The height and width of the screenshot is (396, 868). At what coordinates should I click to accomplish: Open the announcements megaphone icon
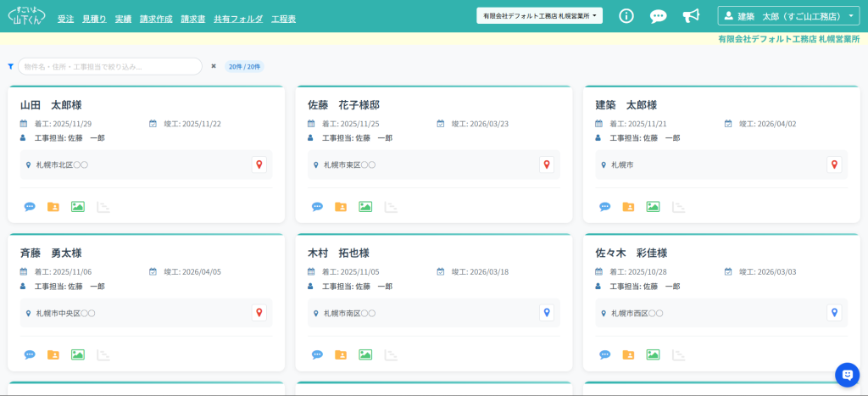pyautogui.click(x=691, y=16)
